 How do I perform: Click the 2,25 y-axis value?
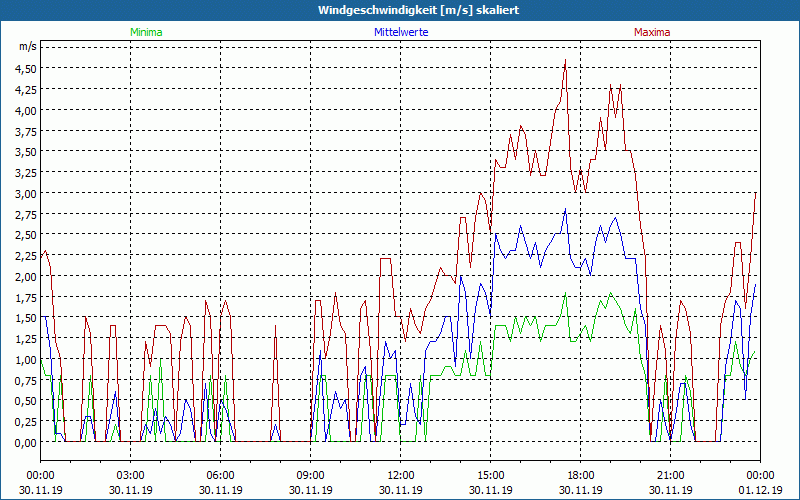[28, 256]
